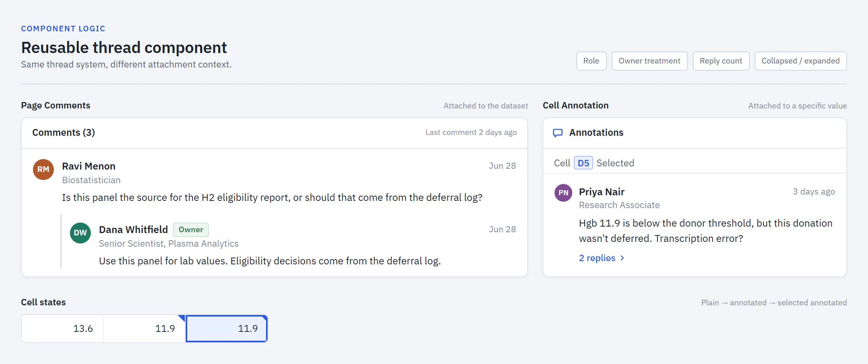
Task: Click Ravi's H2 eligibility report question
Action: click(x=272, y=198)
